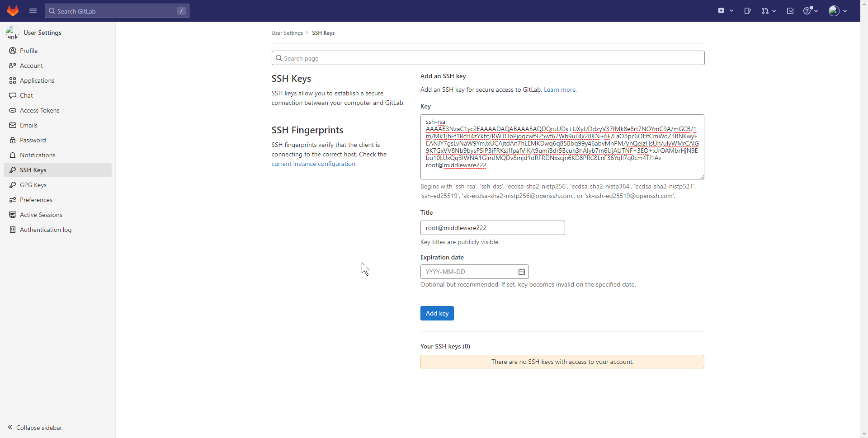Go to Access Tokens in sidebar
Image resolution: width=868 pixels, height=438 pixels.
39,110
